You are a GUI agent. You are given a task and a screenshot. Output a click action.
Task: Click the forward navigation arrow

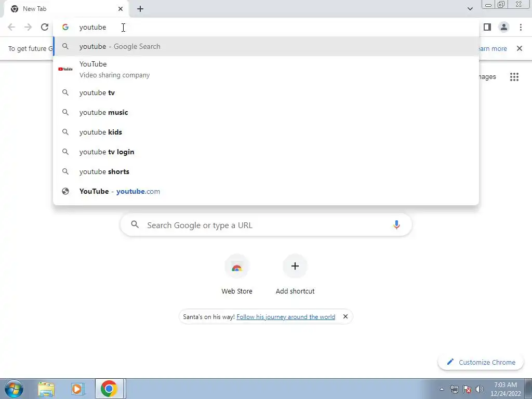pyautogui.click(x=28, y=27)
